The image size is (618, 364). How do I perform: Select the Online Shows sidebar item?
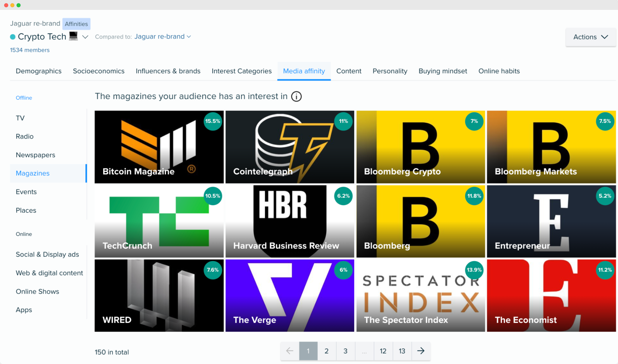38,291
